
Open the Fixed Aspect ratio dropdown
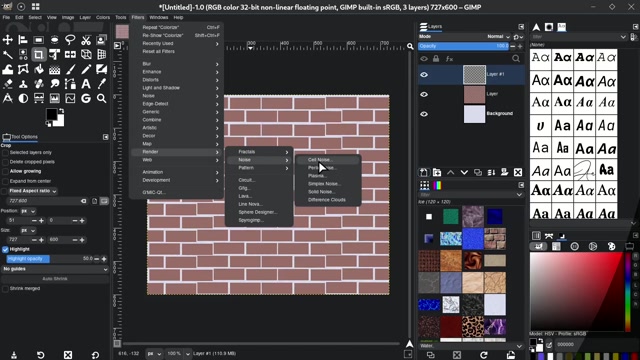click(33, 191)
